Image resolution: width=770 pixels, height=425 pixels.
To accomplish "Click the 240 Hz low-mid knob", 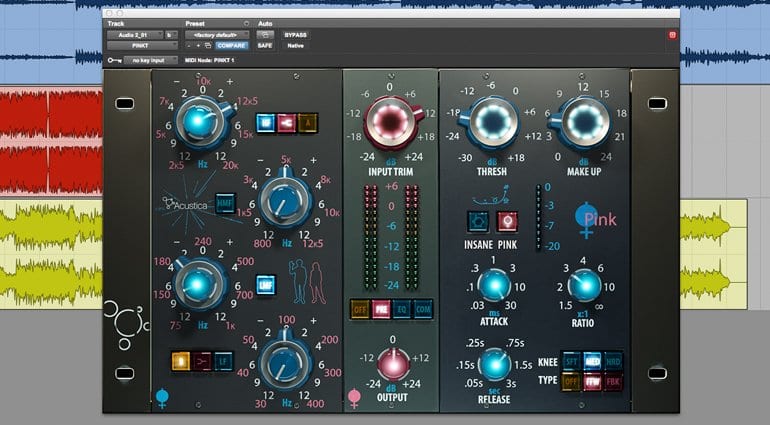I will [198, 284].
